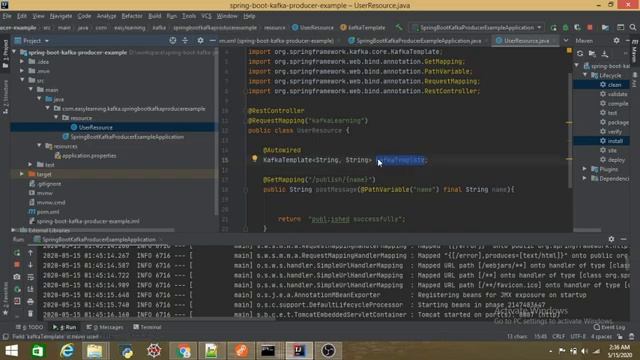Show hidden editor tabs dropdown arrow
The height and width of the screenshot is (360, 640).
pos(566,40)
